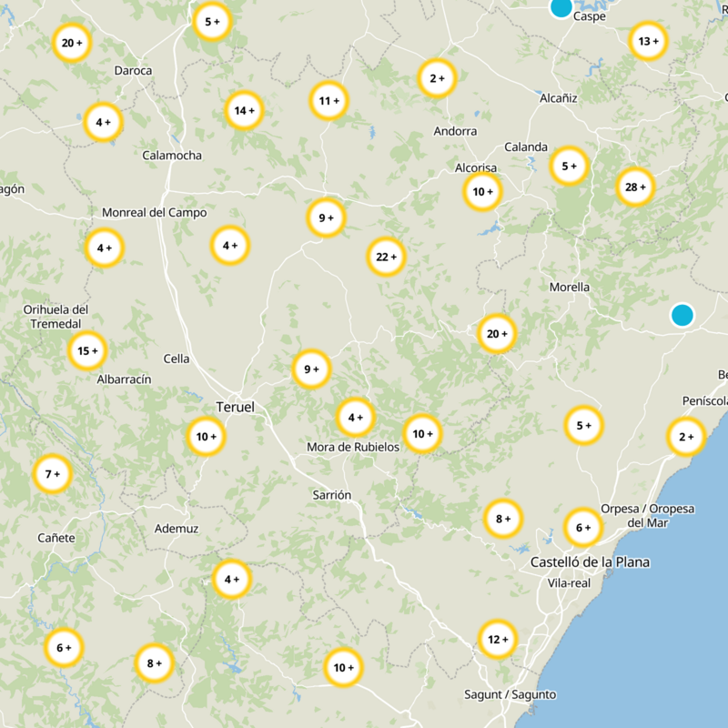Open the 14+ cluster marker
This screenshot has width=728, height=728.
(244, 110)
